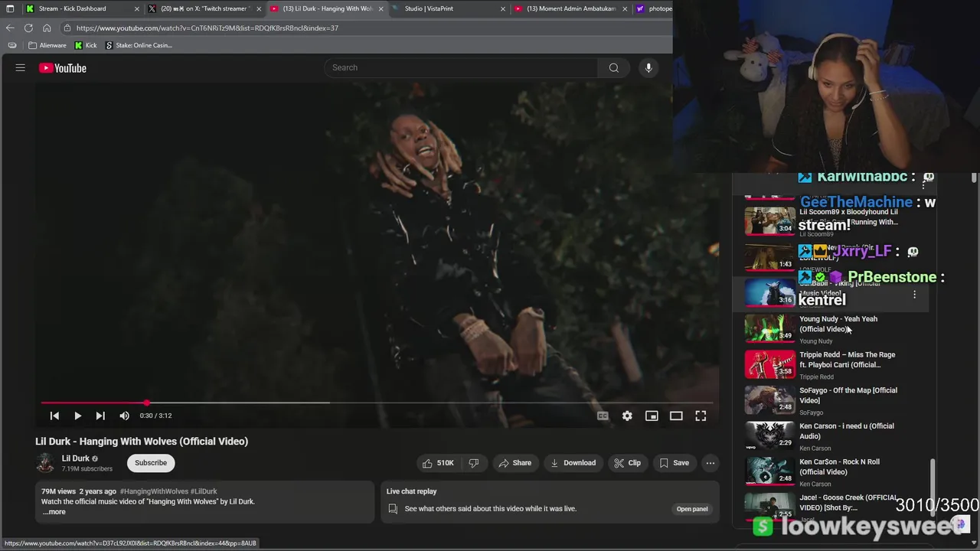Skip to previous video in playlist
Viewport: 980px width, 551px height.
click(x=54, y=416)
